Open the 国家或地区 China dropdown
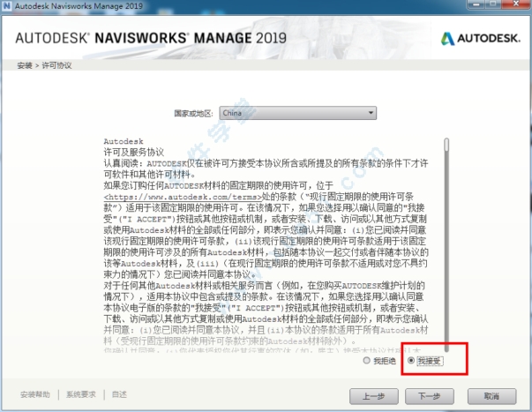 (x=298, y=113)
